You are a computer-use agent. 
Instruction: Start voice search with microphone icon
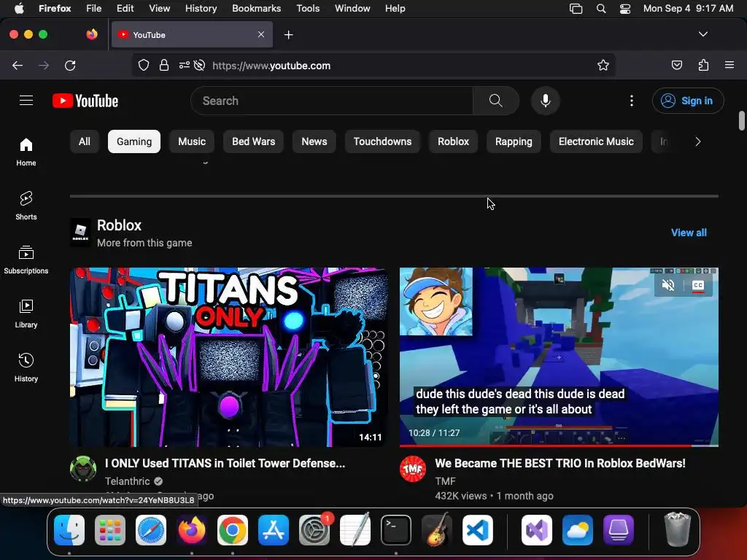coord(546,101)
